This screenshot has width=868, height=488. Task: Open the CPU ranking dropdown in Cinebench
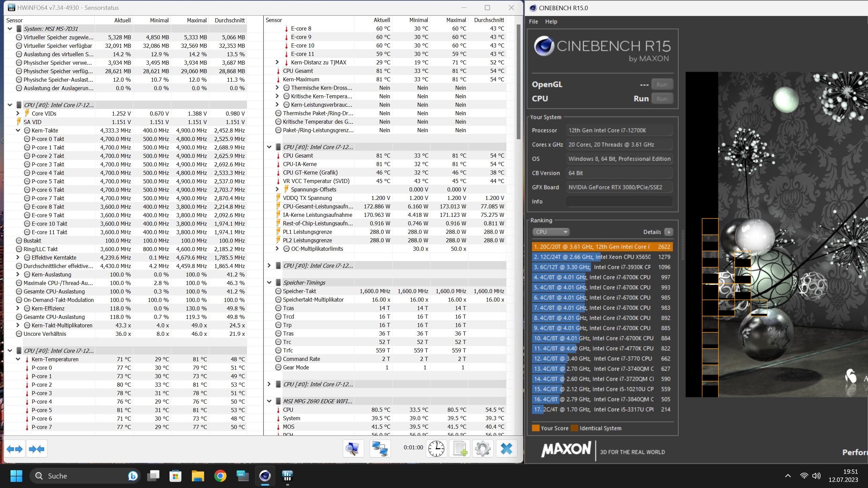[551, 232]
